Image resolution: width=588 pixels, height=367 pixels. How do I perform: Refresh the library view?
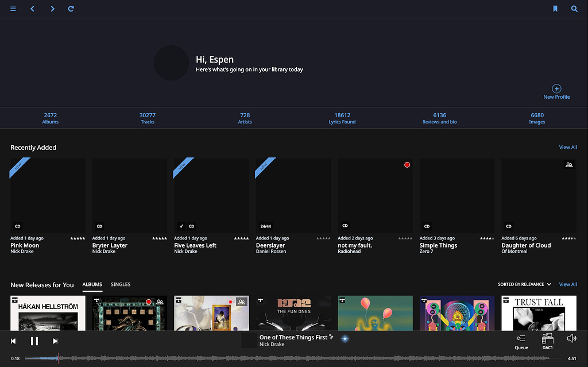pyautogui.click(x=71, y=9)
